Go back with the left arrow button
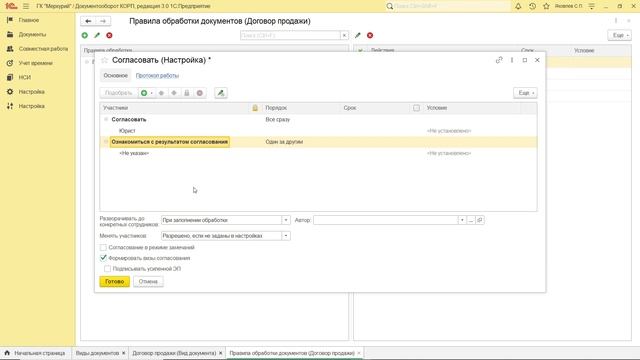Viewport: 640px width, 360px height. [x=88, y=21]
